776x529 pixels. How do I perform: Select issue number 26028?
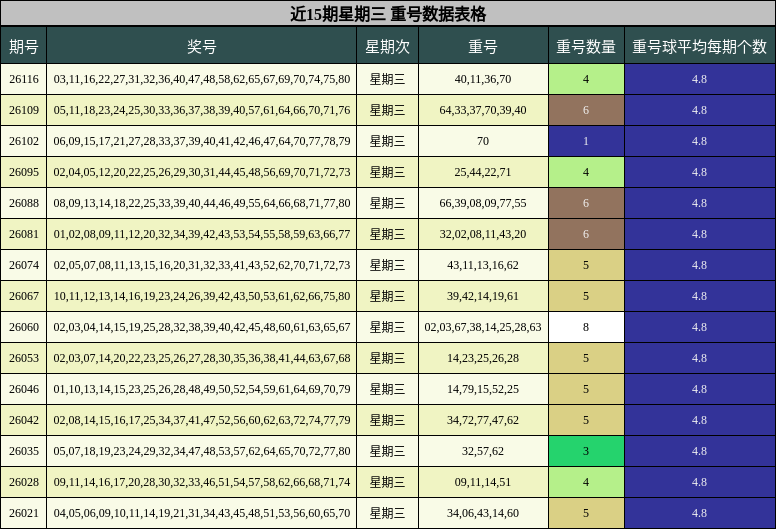click(24, 482)
